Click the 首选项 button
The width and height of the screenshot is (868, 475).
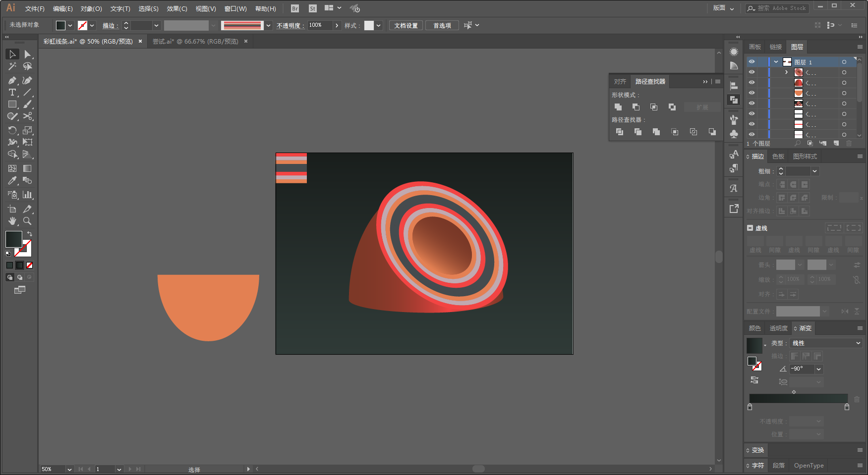tap(442, 26)
